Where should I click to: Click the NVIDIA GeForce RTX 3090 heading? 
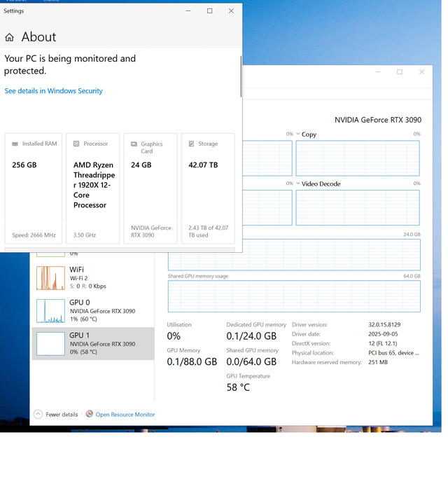[x=378, y=120]
